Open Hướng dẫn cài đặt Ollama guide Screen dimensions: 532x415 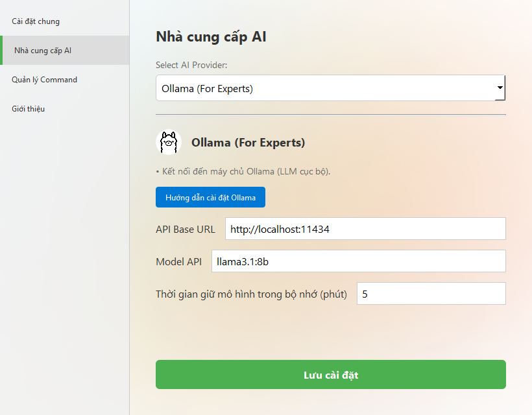(210, 197)
